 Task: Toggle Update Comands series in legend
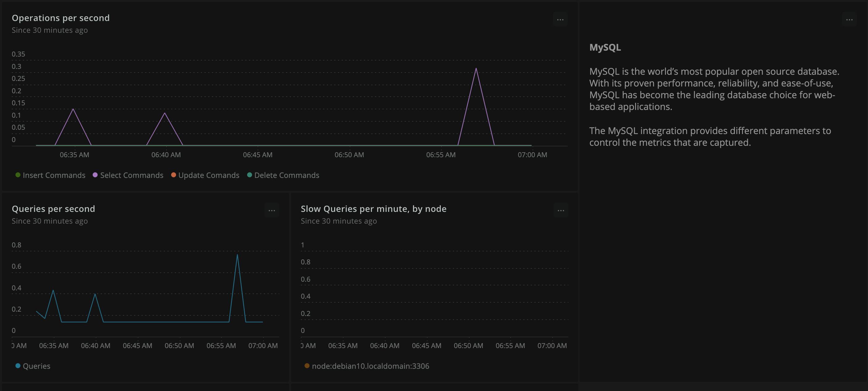point(209,175)
